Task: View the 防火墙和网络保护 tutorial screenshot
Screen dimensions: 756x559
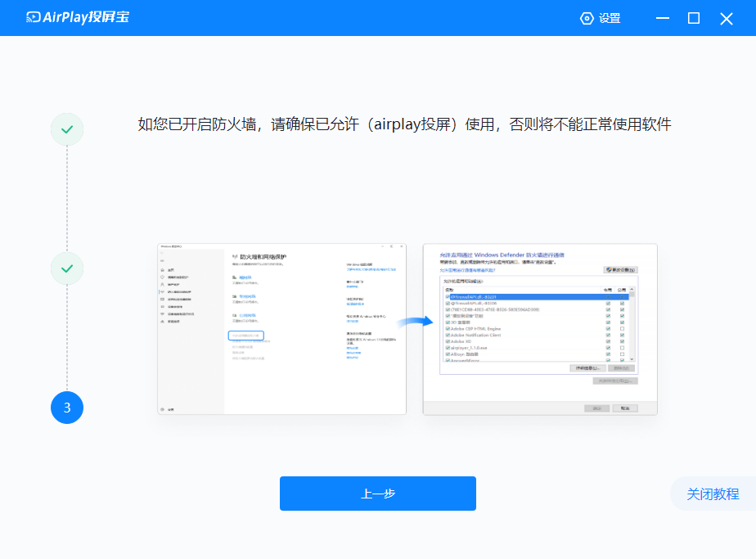Action: click(282, 329)
